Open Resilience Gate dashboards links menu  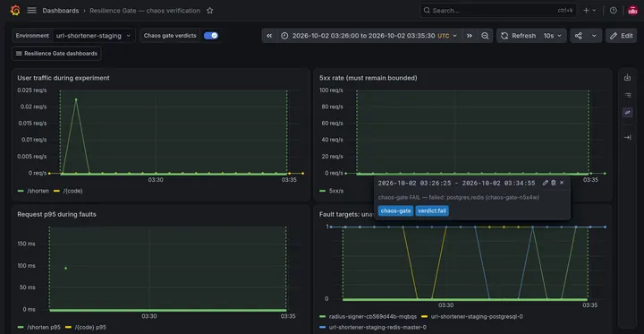point(56,54)
